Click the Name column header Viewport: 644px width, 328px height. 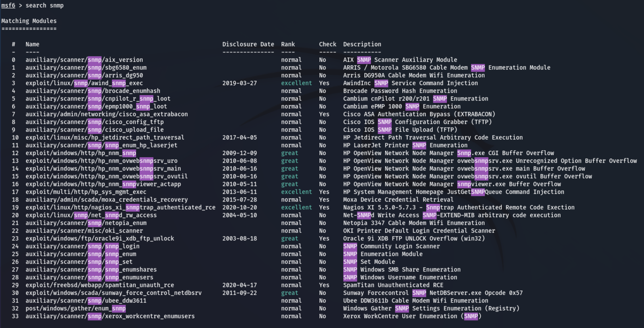point(32,44)
